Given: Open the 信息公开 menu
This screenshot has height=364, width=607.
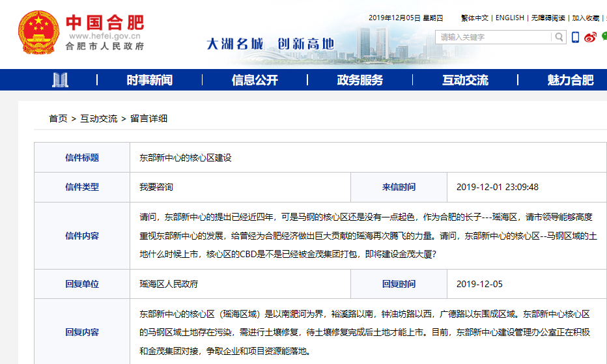Looking at the screenshot, I should click(255, 80).
